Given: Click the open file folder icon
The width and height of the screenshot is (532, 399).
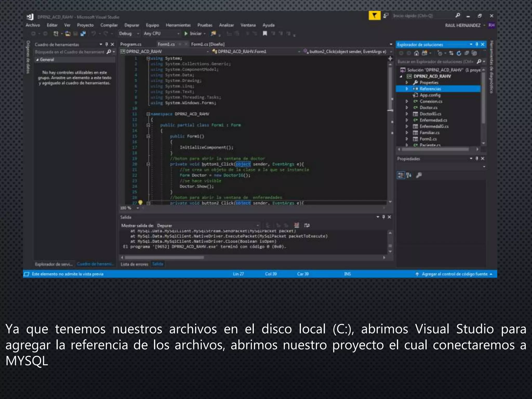Looking at the screenshot, I should point(68,34).
